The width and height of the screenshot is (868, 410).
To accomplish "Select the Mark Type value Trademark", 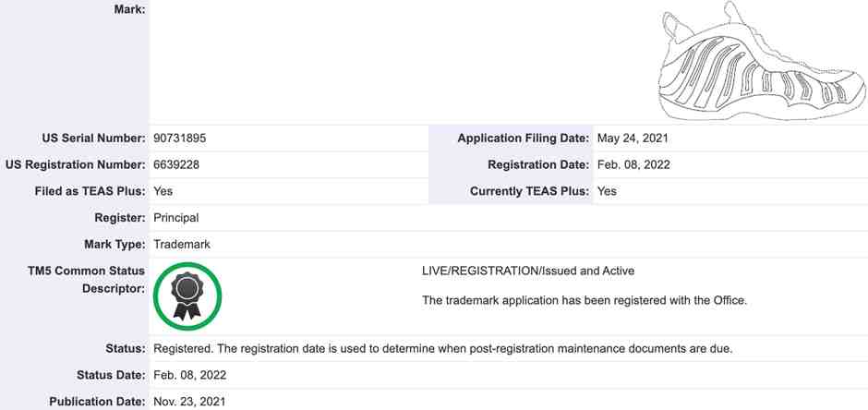I will point(182,245).
